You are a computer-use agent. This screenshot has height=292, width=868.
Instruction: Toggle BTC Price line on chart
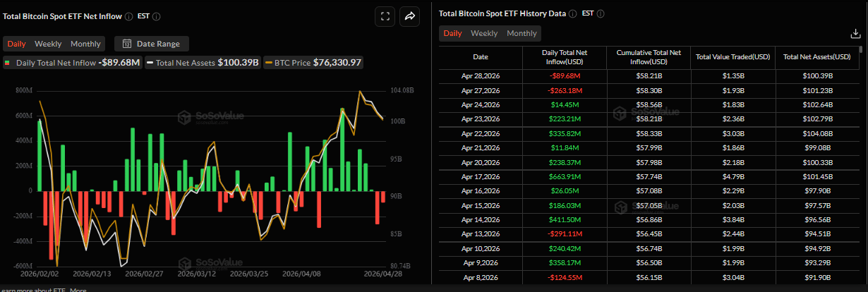pyautogui.click(x=313, y=63)
